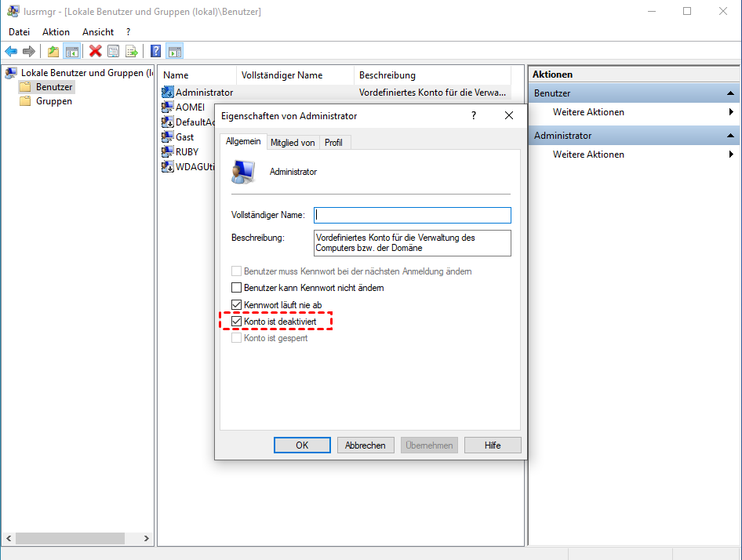Click the Up one level folder icon
Screen dimensions: 742x560
pos(53,51)
